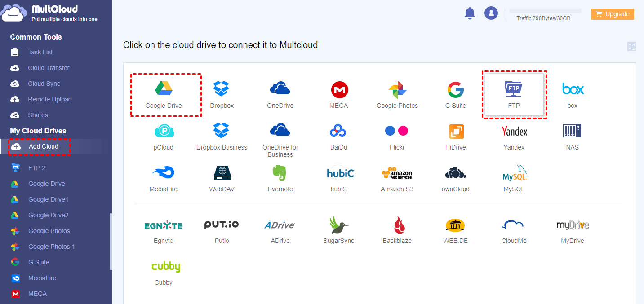Choose the WebDAV drive icon
The height and width of the screenshot is (304, 644).
(222, 173)
